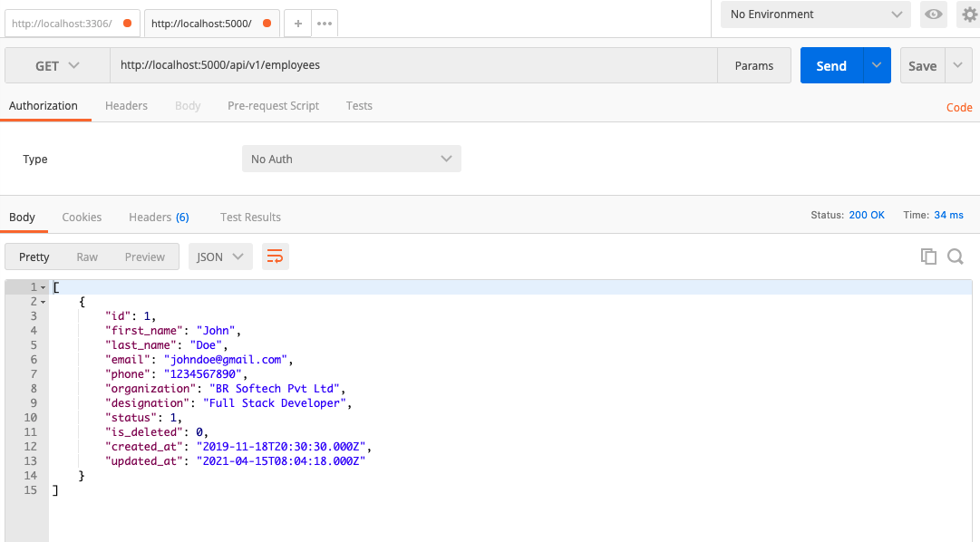Open manage environments gear icon

[968, 14]
